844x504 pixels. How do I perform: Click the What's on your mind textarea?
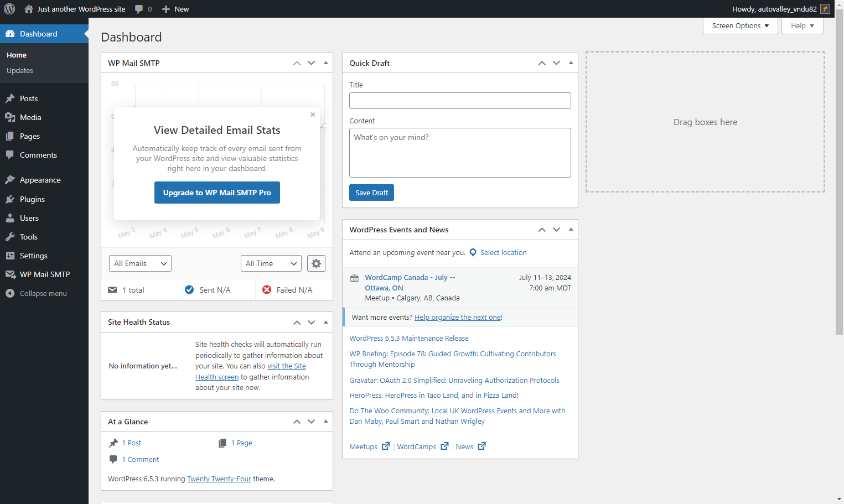(x=460, y=153)
